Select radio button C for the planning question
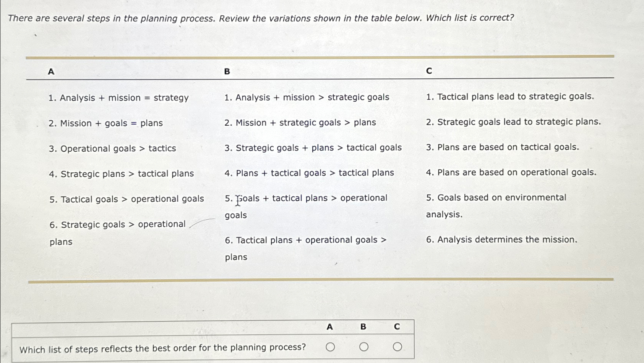Screen dimensions: 644x363 pyautogui.click(x=397, y=347)
